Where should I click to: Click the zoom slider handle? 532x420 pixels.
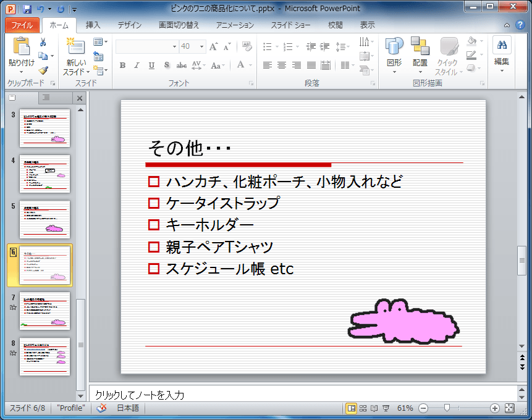pos(447,408)
